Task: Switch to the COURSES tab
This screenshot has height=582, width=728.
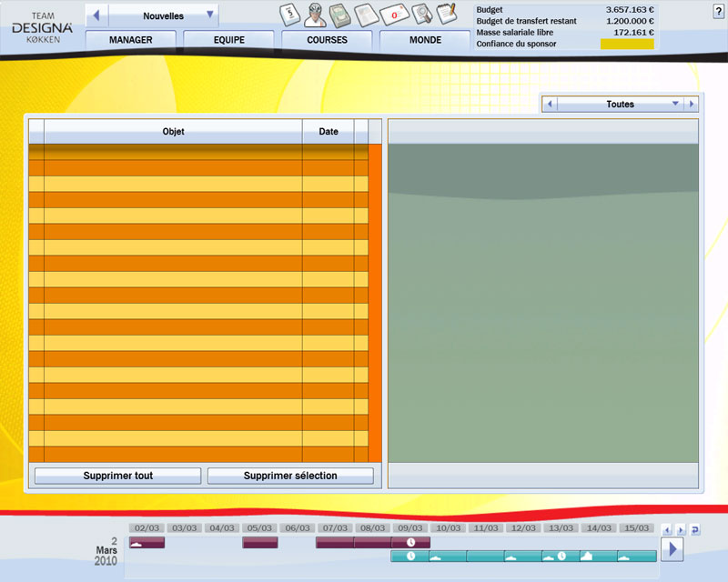Action: [x=327, y=40]
